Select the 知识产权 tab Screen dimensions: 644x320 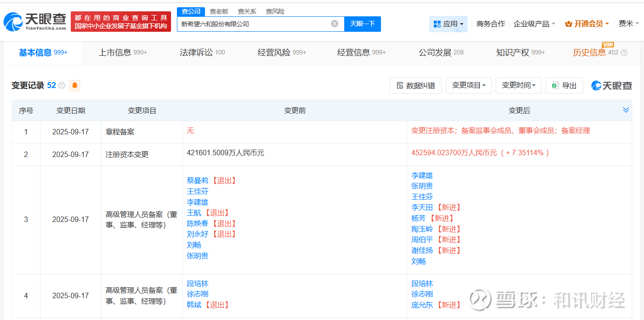pyautogui.click(x=521, y=53)
